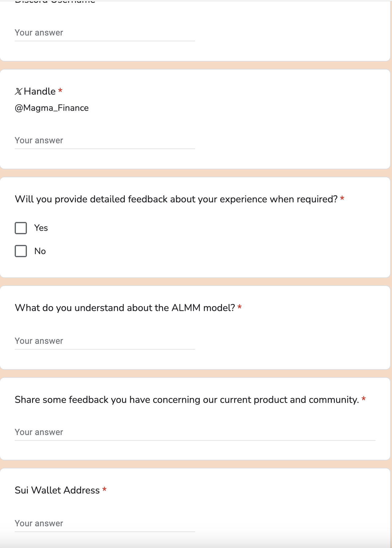Viewport: 392px width, 548px height.
Task: Focus the ALMM model answer field
Action: click(x=105, y=341)
